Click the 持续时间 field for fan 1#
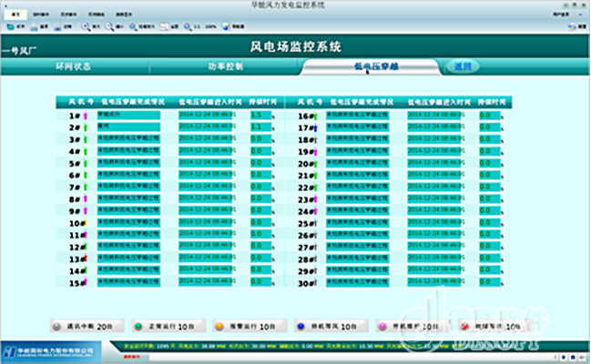Image resolution: width=591 pixels, height=364 pixels. pyautogui.click(x=260, y=116)
